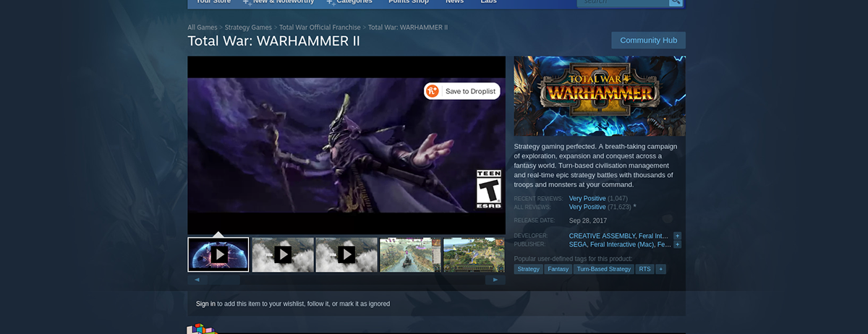Open the New & Noteworthy menu

284,1
